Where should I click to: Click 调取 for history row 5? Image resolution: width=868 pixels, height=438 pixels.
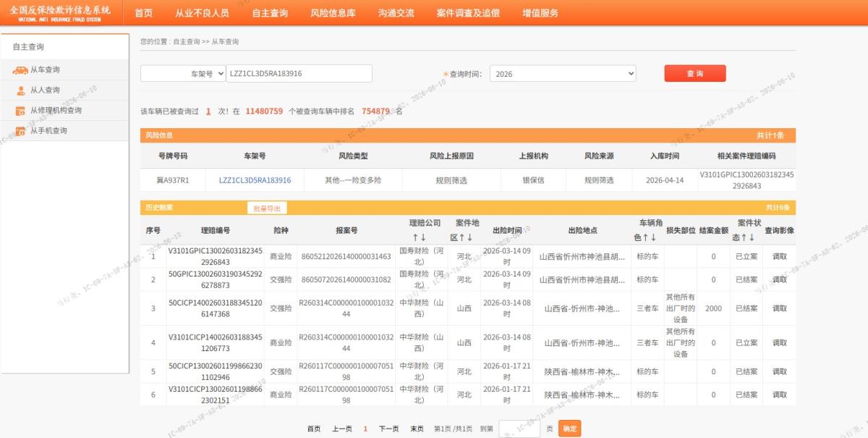[x=779, y=372]
